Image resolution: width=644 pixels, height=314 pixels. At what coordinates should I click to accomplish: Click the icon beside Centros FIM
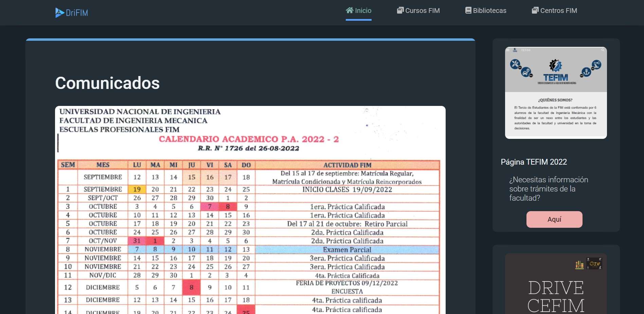[x=535, y=11]
